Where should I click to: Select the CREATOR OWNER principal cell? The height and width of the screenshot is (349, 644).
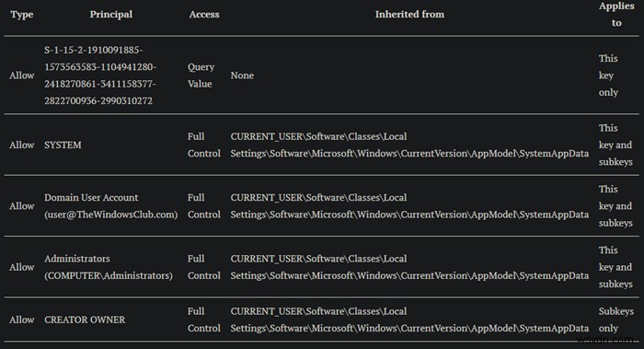85,320
